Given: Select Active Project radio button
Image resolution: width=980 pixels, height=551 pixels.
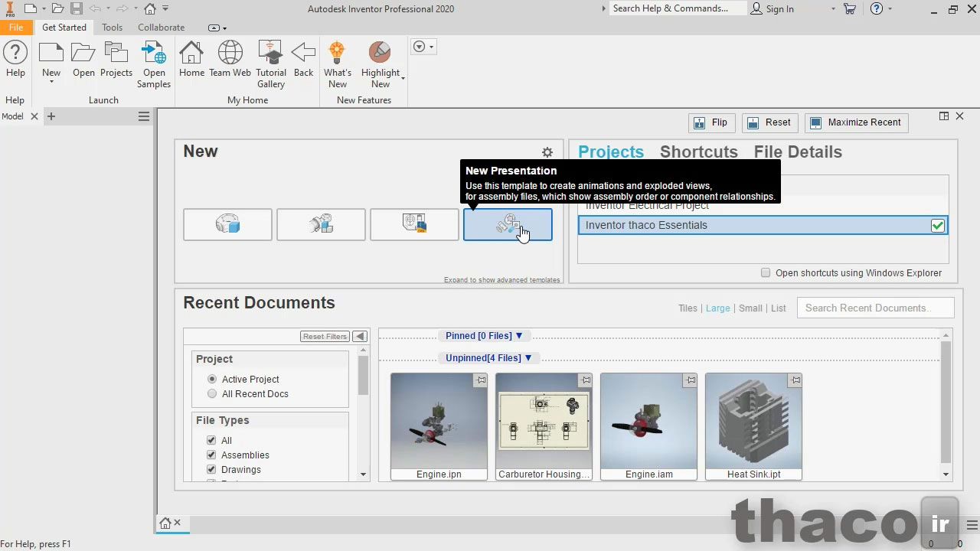Looking at the screenshot, I should click(x=212, y=379).
